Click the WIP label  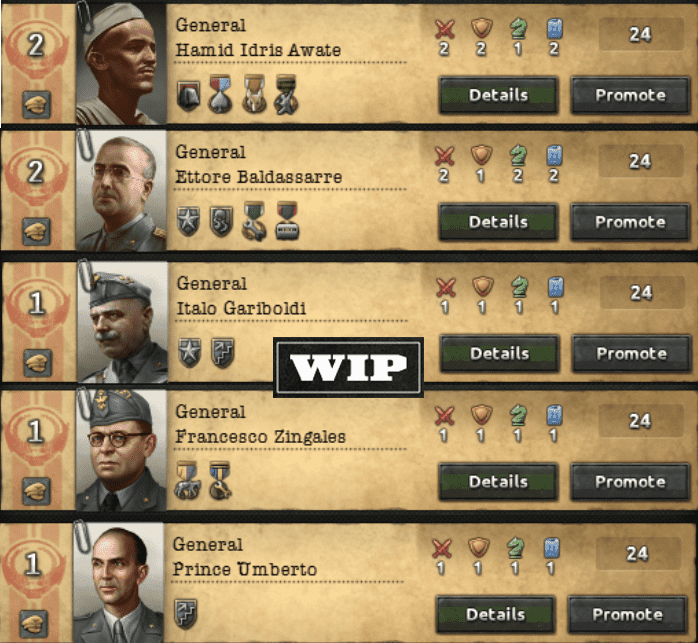coord(348,367)
